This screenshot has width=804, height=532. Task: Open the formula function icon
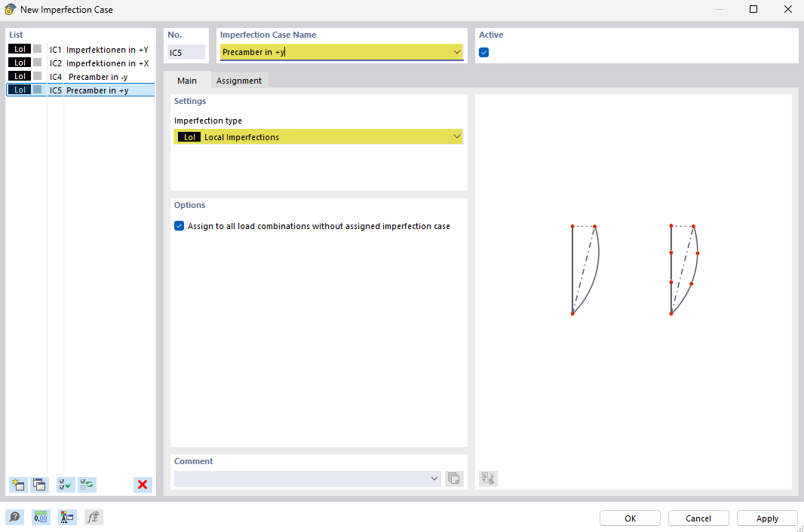94,517
